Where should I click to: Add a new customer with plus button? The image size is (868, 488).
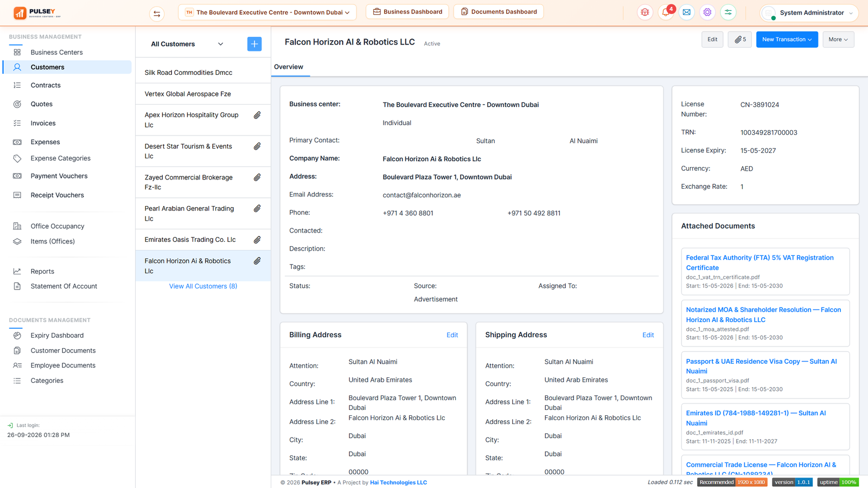(254, 44)
